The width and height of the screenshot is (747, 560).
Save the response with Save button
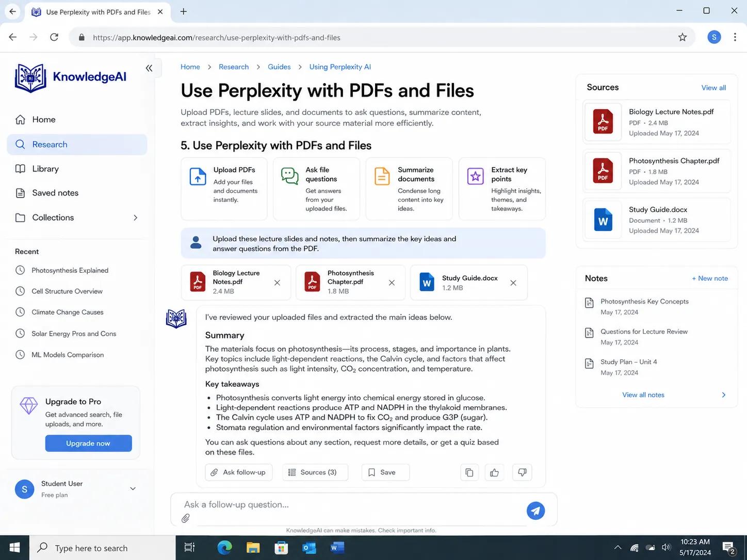[x=385, y=472]
